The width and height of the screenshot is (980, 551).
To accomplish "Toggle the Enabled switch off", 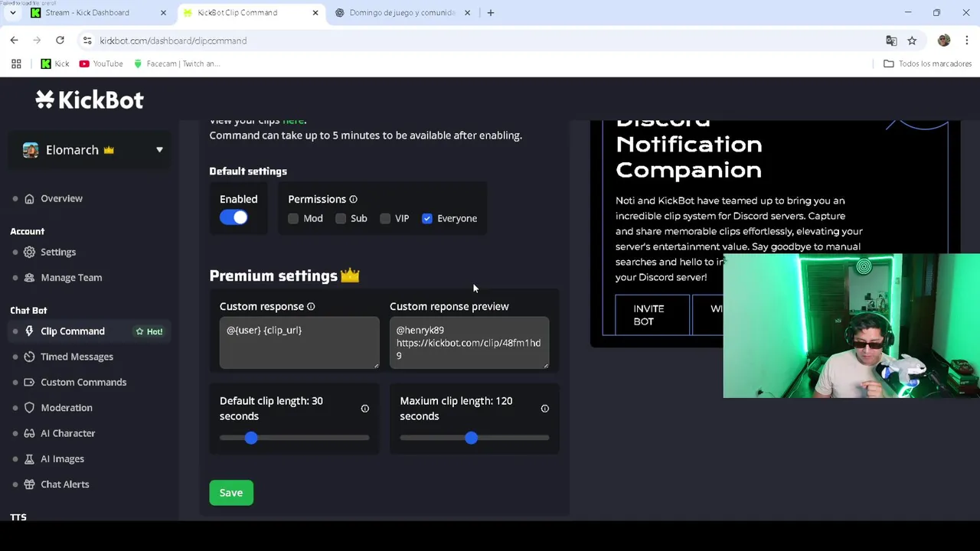I will 234,218.
